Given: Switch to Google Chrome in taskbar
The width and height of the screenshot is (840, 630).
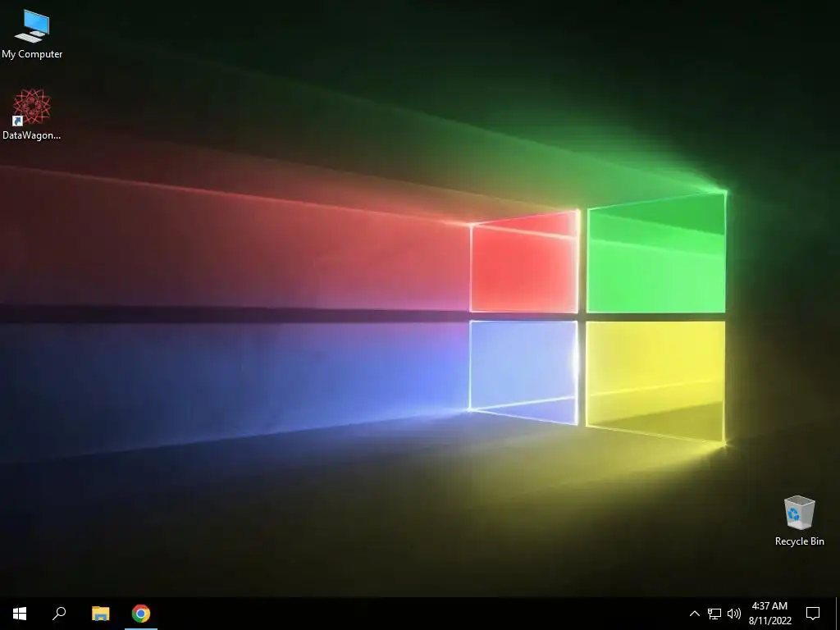Looking at the screenshot, I should point(141,614).
